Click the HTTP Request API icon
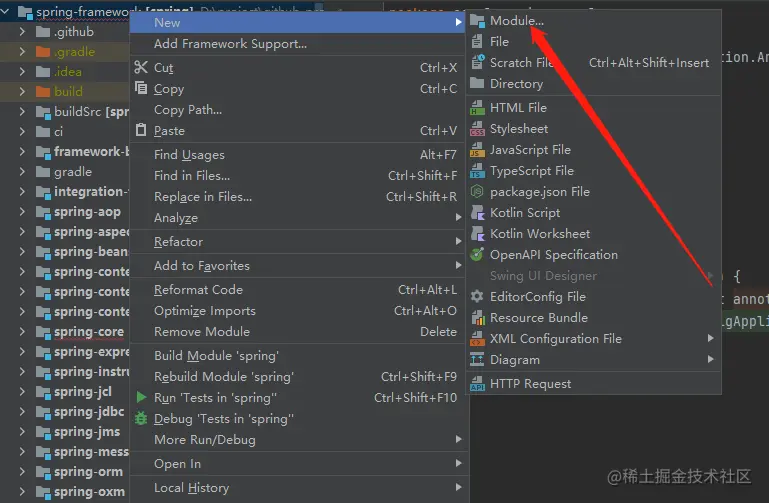The image size is (769, 503). (477, 383)
